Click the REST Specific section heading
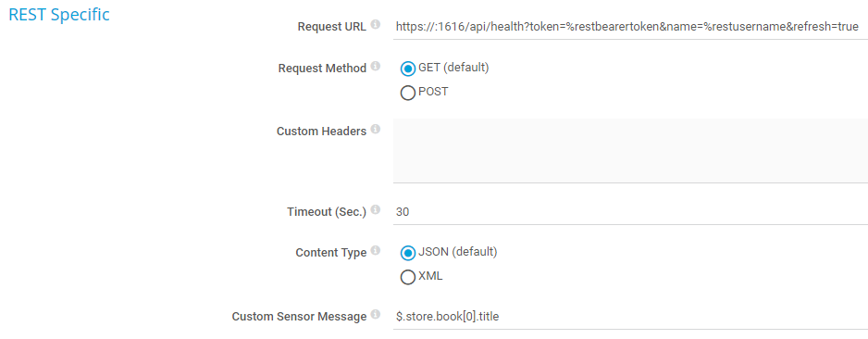The width and height of the screenshot is (868, 339). [x=59, y=15]
